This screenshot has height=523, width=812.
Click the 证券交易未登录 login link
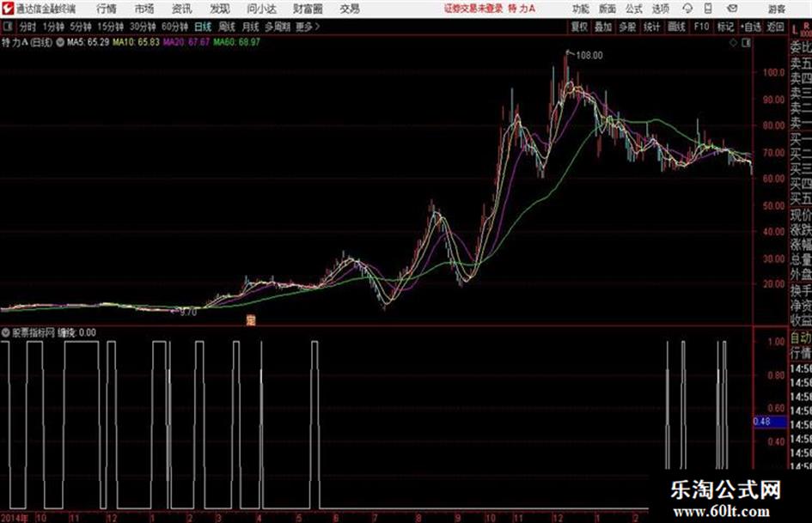coord(473,9)
